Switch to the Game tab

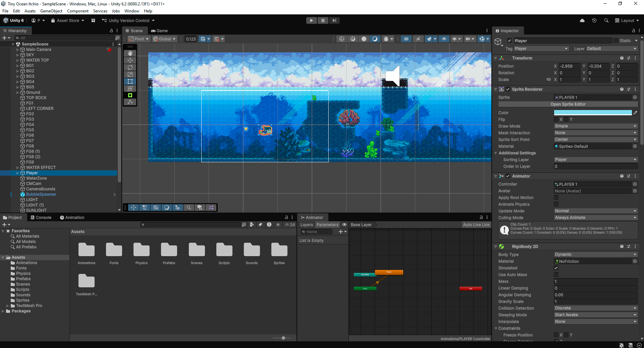pyautogui.click(x=159, y=31)
